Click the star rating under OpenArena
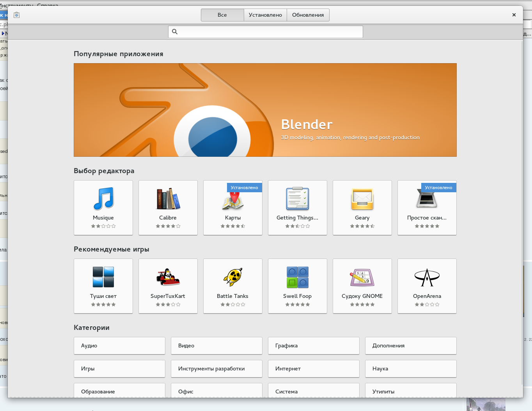Screen dimensions: 532x411 (x=427, y=305)
